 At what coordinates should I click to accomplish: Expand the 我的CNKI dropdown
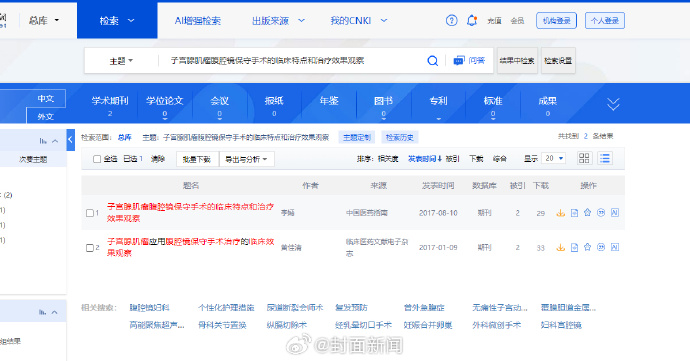pos(384,21)
